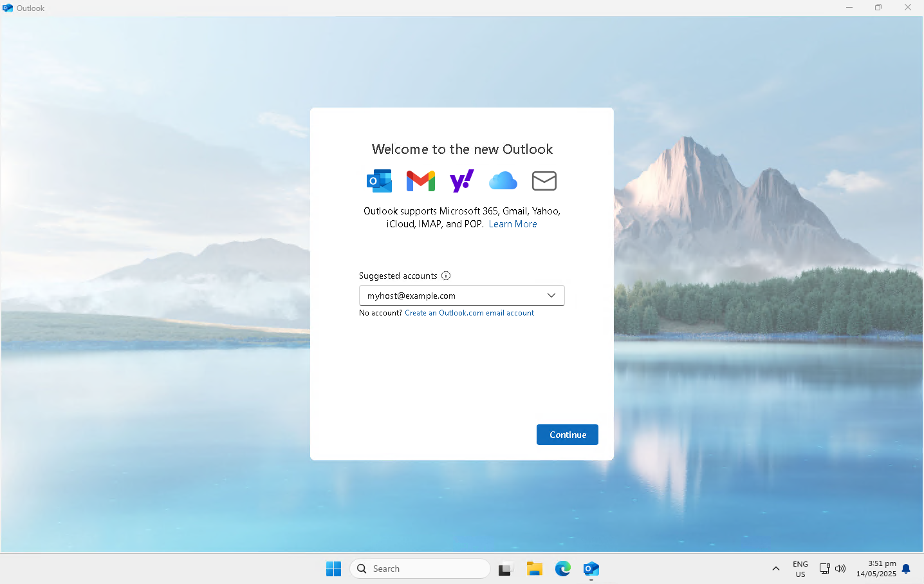Close the Outlook window
The image size is (924, 584).
[x=908, y=8]
